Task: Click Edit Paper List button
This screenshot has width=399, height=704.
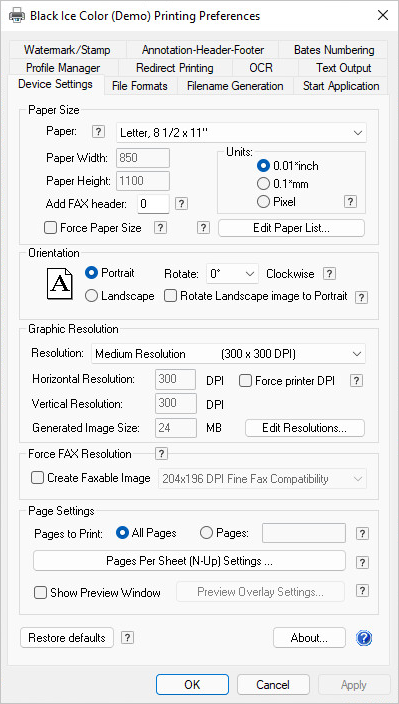Action: tap(292, 228)
